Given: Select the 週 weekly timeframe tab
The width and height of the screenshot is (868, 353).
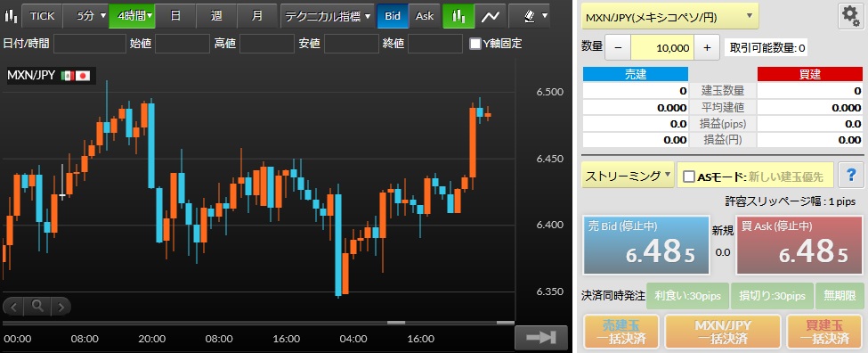Looking at the screenshot, I should (x=216, y=16).
